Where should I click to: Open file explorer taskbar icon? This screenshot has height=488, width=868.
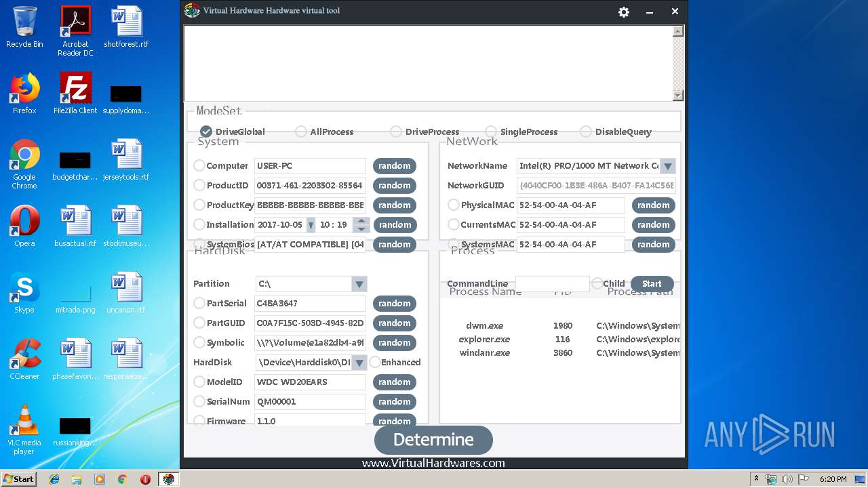point(77,479)
